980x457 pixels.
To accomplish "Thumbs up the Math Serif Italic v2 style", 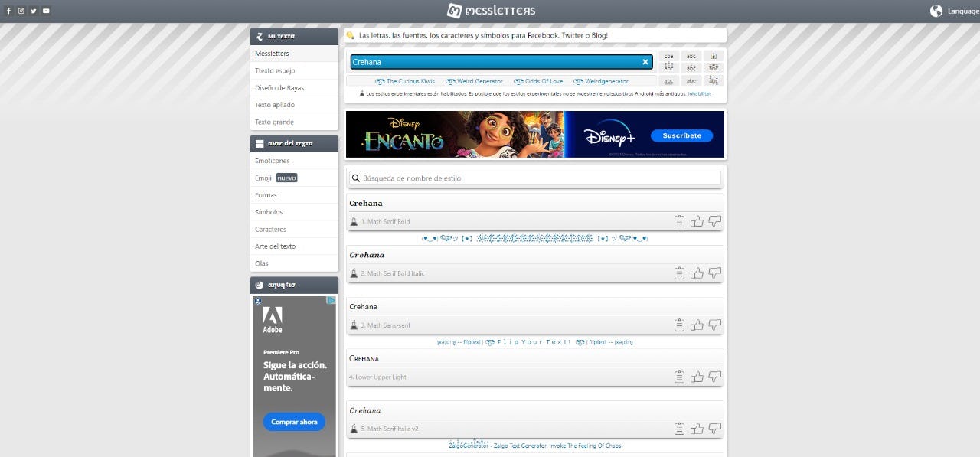I will click(x=697, y=429).
